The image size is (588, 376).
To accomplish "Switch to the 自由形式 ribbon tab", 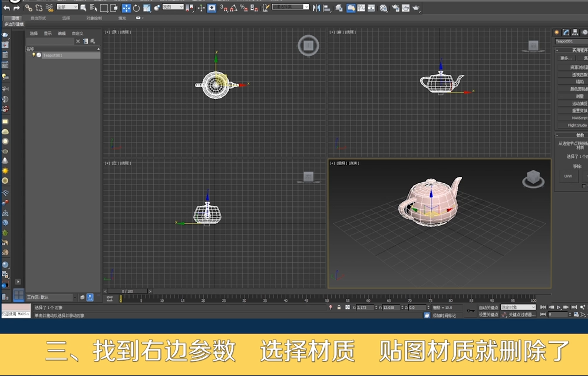I will point(38,18).
